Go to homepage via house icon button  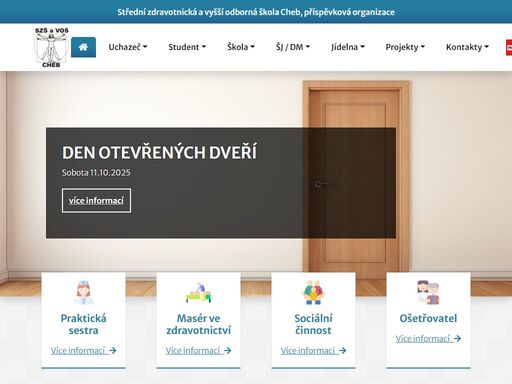click(x=83, y=47)
